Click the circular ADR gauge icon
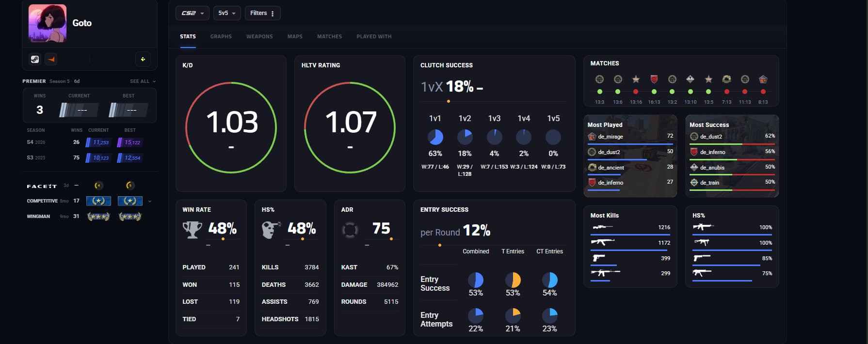868x344 pixels. click(x=350, y=230)
